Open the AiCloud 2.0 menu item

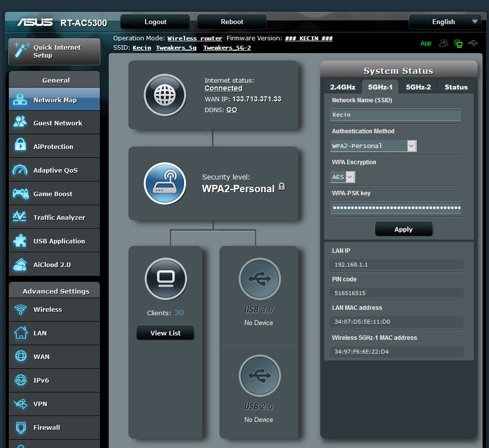[x=54, y=265]
